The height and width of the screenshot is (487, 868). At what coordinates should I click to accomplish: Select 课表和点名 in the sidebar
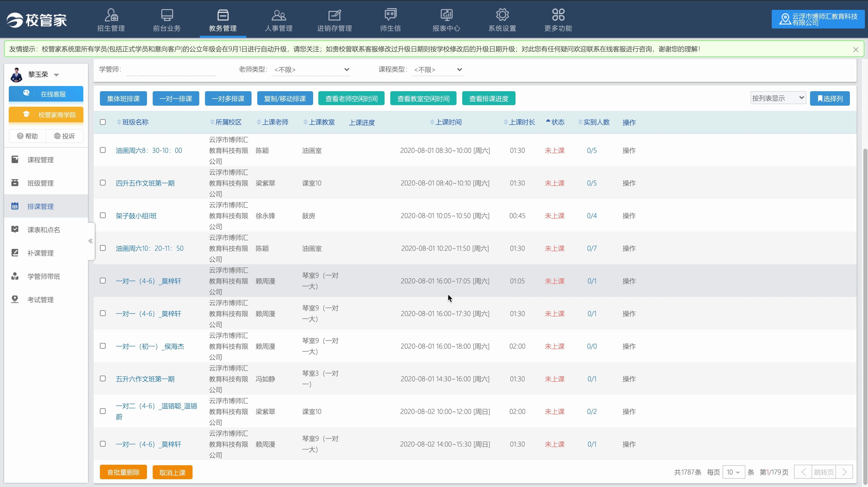43,230
